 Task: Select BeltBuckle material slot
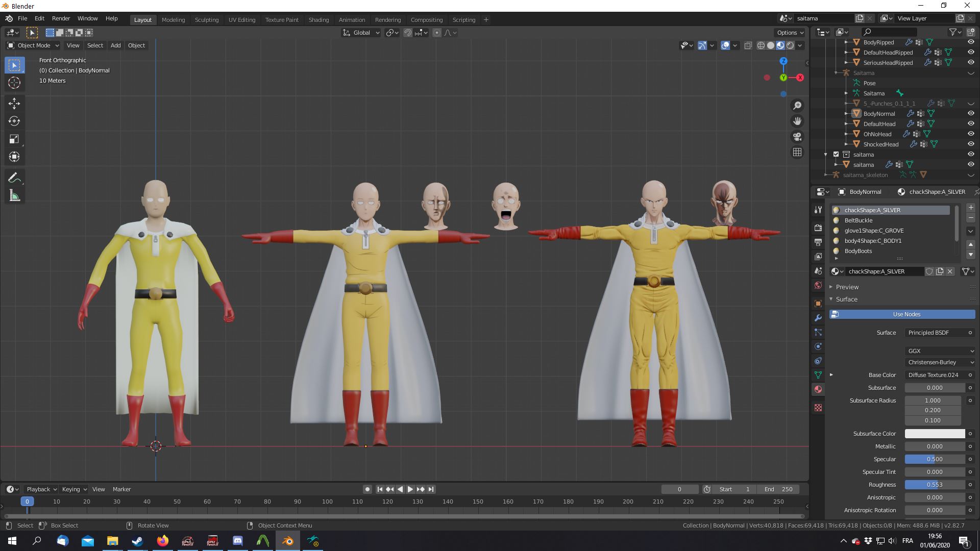pyautogui.click(x=891, y=220)
